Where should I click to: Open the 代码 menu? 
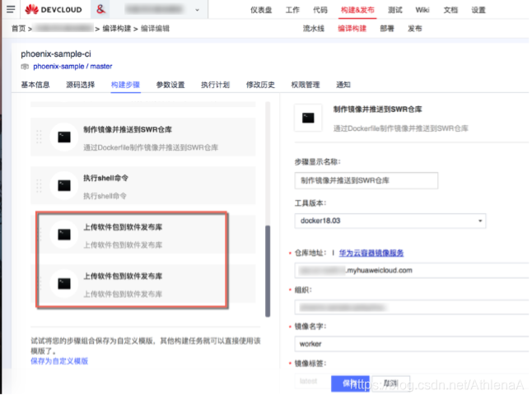pos(320,10)
